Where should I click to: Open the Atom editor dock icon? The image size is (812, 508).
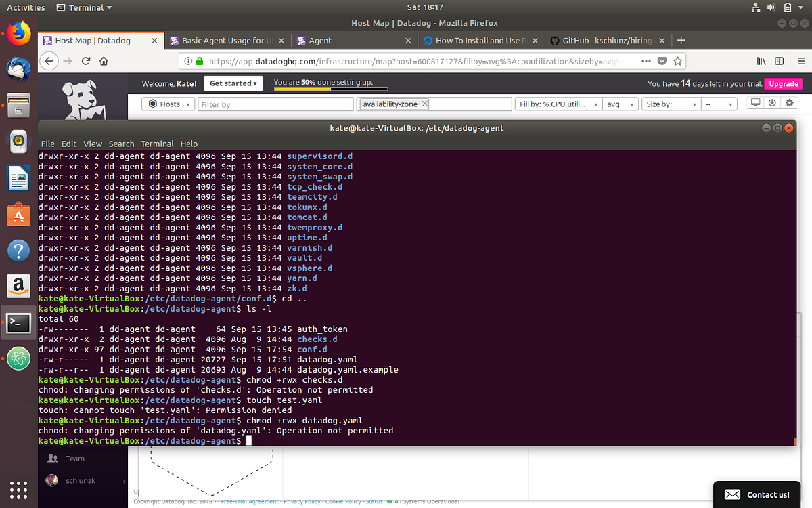[19, 359]
